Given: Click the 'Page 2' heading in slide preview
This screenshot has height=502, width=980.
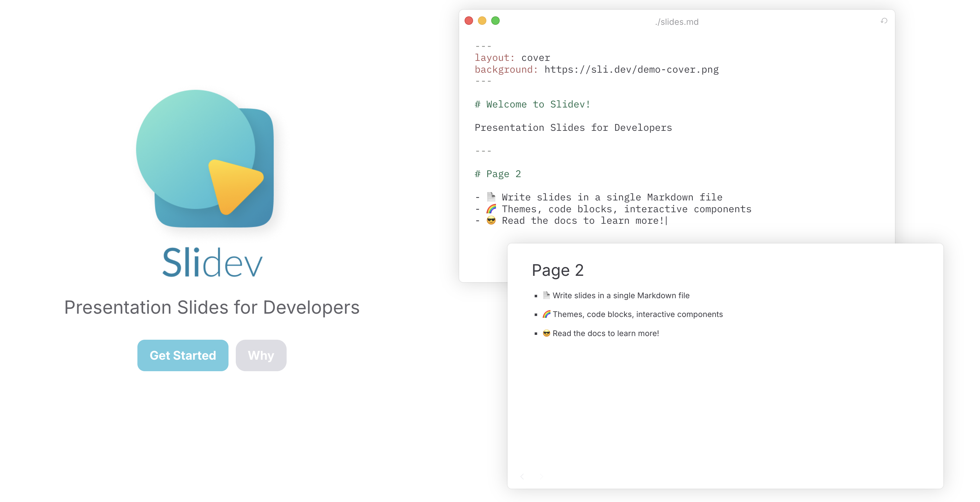Looking at the screenshot, I should tap(557, 270).
